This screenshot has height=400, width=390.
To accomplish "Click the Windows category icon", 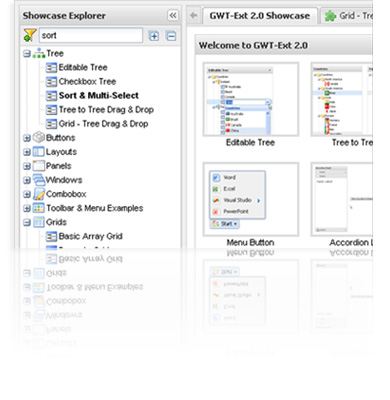I will (39, 180).
